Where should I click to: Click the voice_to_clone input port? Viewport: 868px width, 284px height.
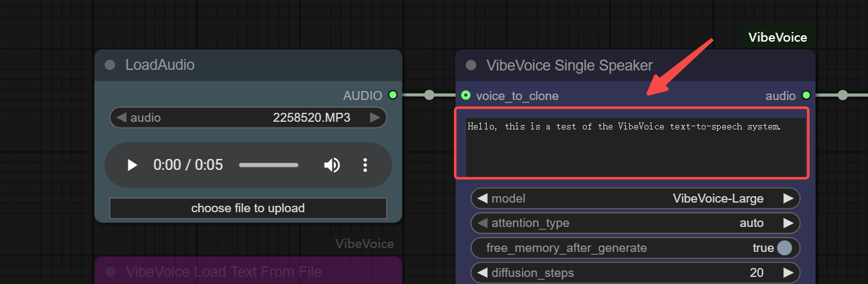pos(466,96)
